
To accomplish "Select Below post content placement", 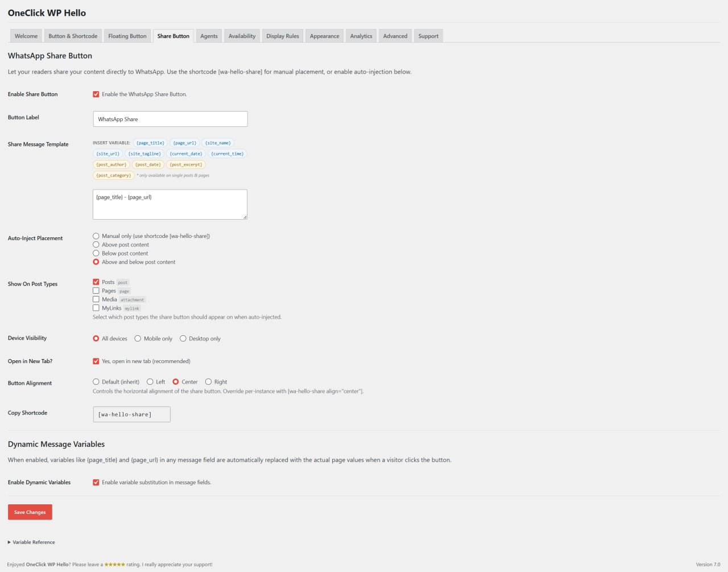I will click(96, 253).
